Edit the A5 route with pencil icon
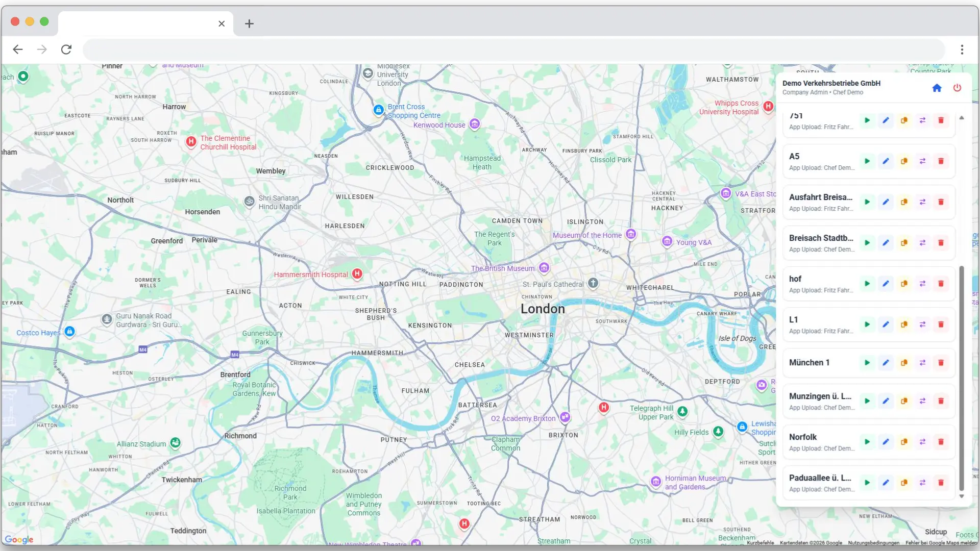Image resolution: width=980 pixels, height=551 pixels. 886,161
